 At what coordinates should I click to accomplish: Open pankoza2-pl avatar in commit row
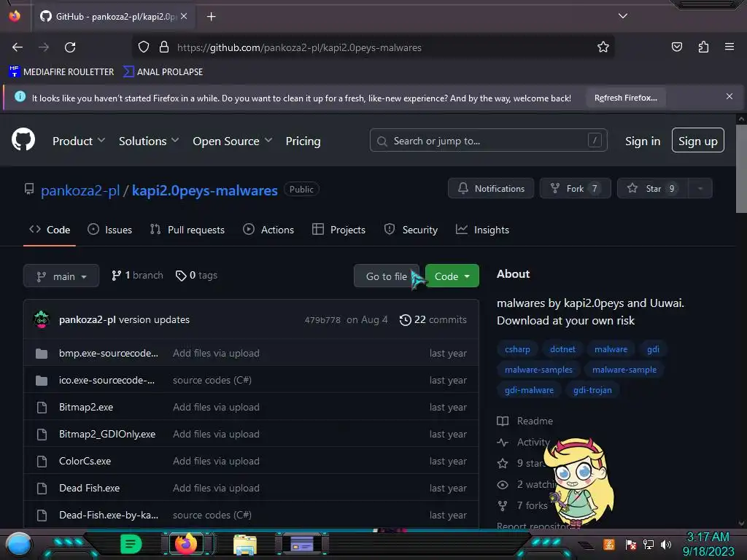(x=42, y=319)
